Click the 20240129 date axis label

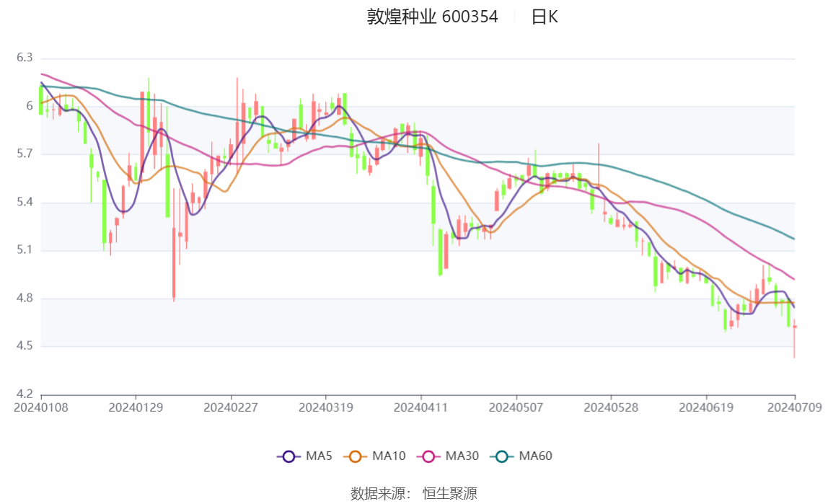[x=136, y=407]
